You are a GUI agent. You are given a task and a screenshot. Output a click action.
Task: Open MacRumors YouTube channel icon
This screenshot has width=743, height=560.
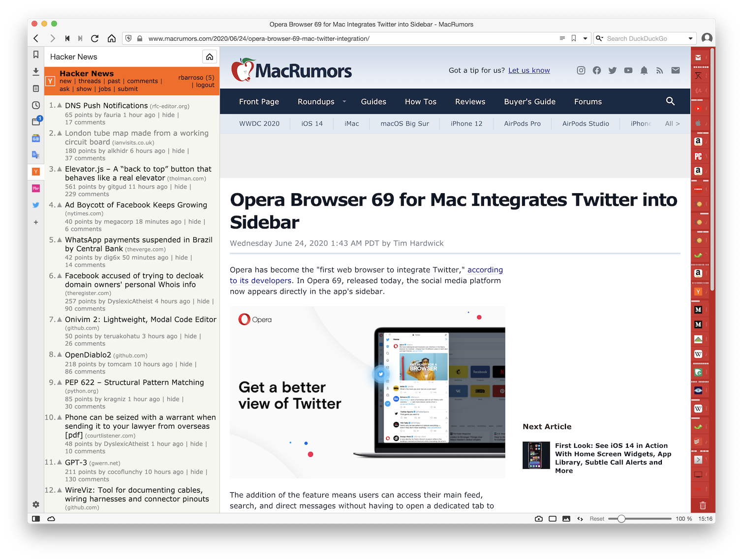click(x=628, y=70)
